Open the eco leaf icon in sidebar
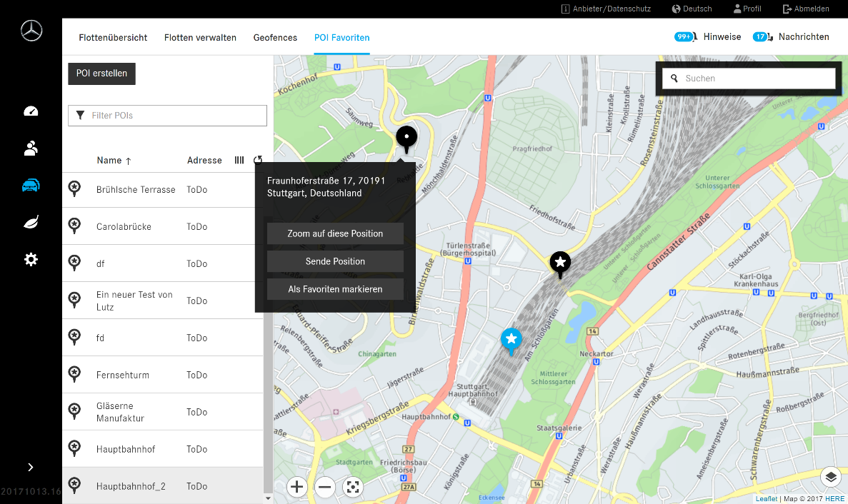Viewport: 848px width, 504px height. (31, 223)
